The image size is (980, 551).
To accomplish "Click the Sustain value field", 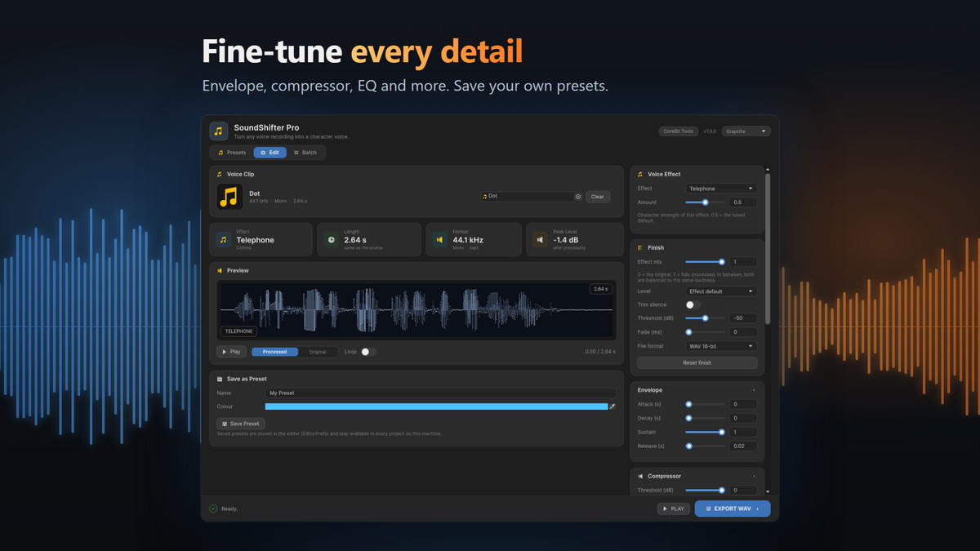I will pyautogui.click(x=742, y=432).
